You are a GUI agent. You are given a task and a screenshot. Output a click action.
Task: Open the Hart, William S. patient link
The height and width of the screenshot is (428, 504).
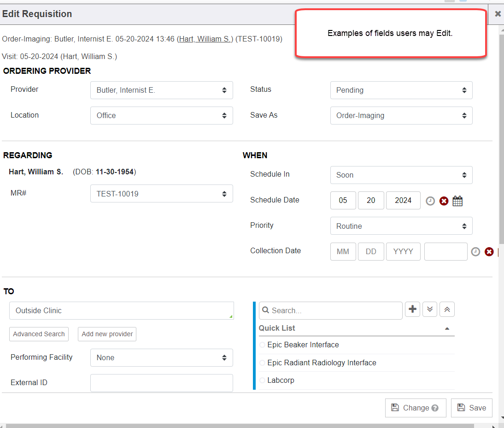coord(205,39)
